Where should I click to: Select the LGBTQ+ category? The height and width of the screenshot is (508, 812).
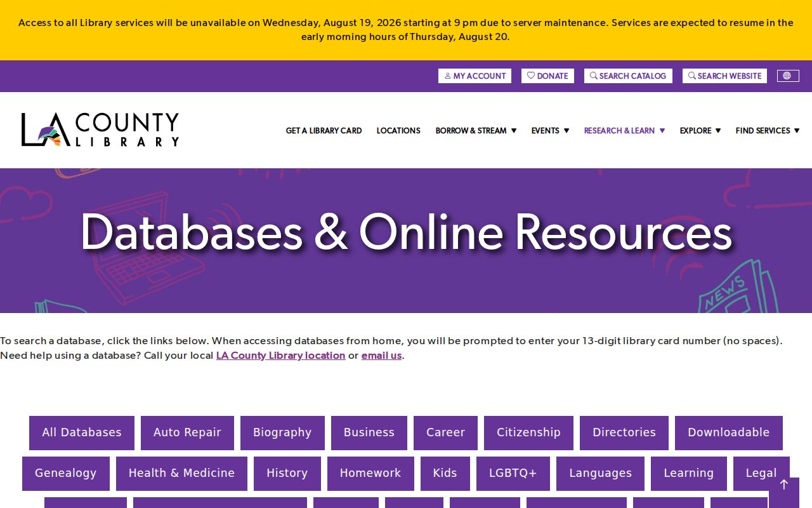click(x=513, y=474)
